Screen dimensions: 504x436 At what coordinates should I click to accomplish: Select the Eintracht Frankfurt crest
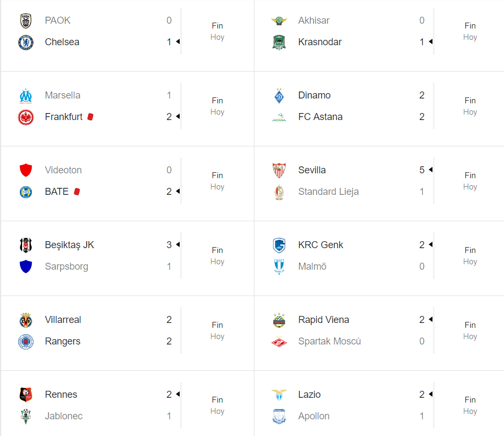coord(26,117)
